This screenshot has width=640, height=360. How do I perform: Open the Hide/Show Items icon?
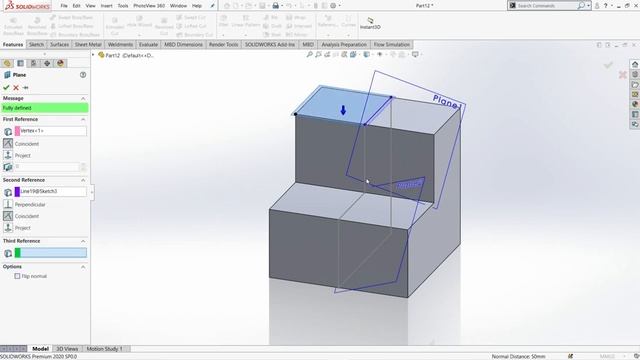pos(380,54)
